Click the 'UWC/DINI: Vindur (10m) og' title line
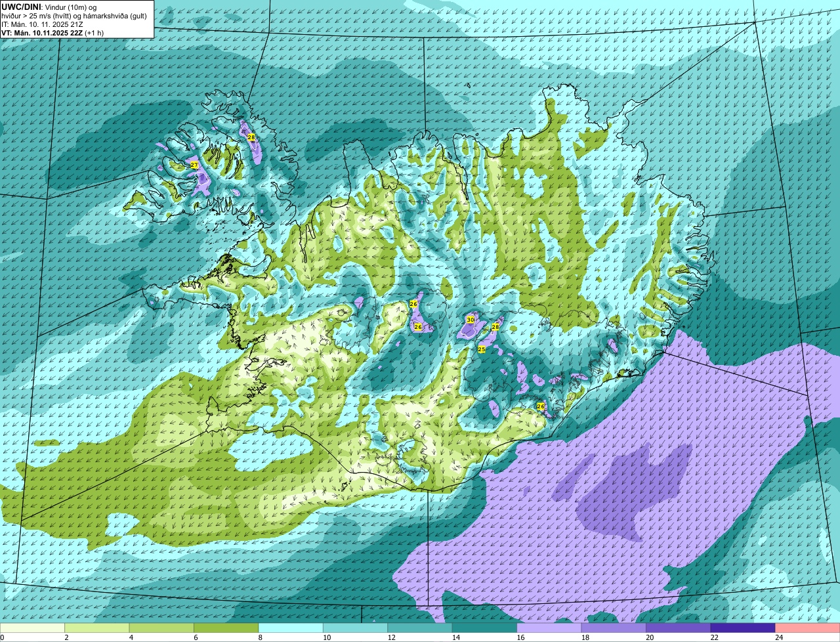 pos(49,7)
